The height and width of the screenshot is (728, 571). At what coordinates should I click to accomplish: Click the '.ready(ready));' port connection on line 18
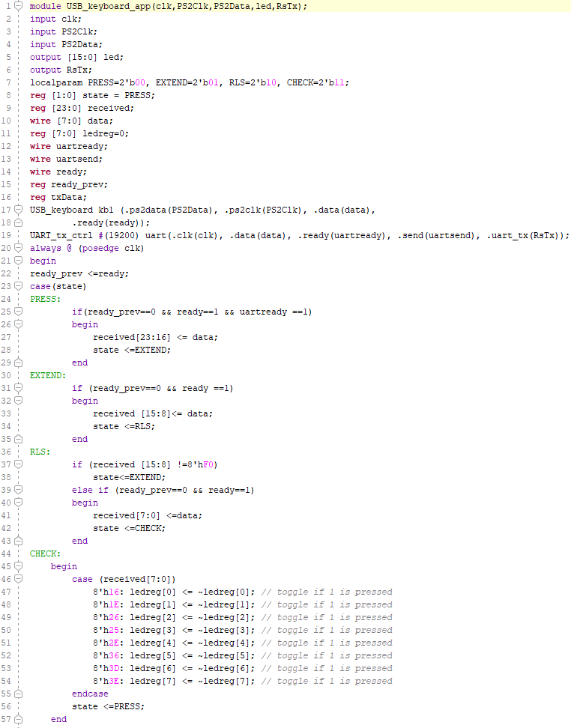click(111, 223)
